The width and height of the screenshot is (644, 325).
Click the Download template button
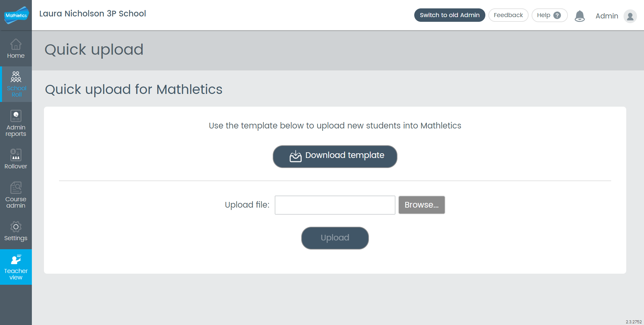pyautogui.click(x=335, y=157)
